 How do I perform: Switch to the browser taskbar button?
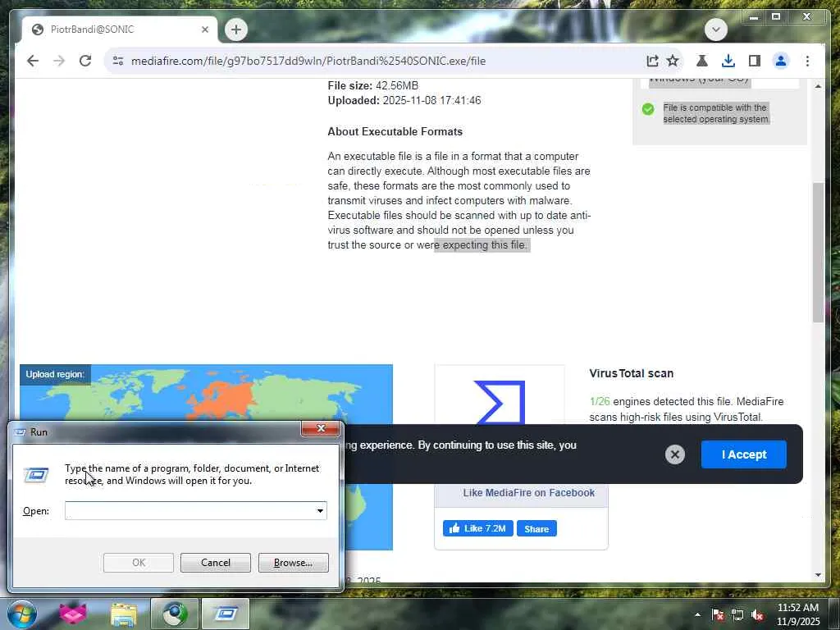tap(175, 614)
